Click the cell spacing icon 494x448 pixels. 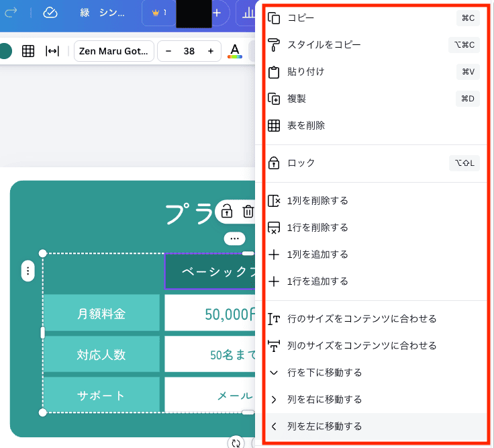click(52, 51)
